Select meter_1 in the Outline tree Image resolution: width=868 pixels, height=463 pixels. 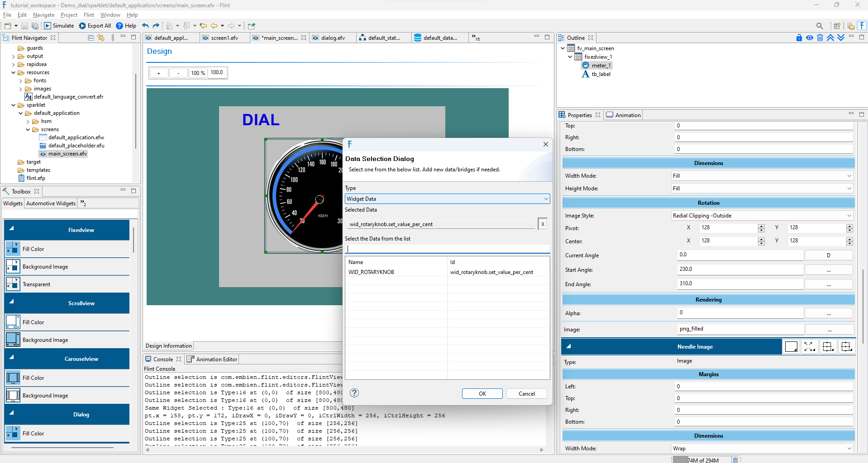pos(601,66)
